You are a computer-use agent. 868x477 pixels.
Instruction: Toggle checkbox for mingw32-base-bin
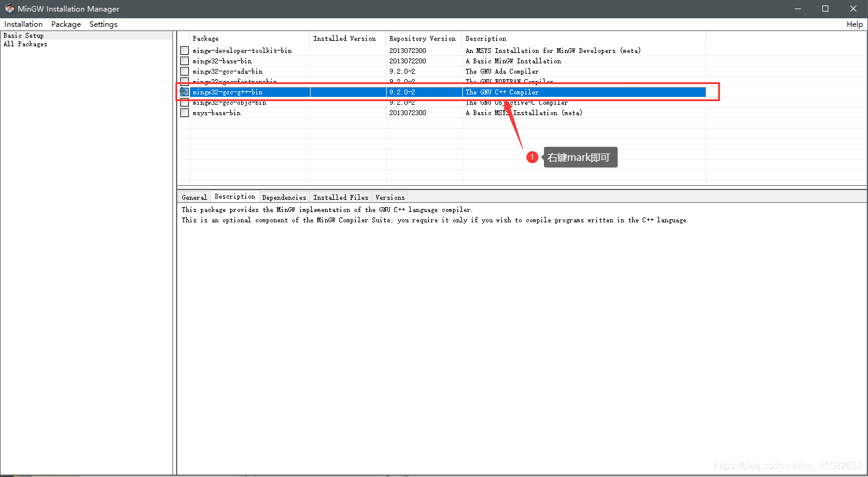[x=185, y=61]
